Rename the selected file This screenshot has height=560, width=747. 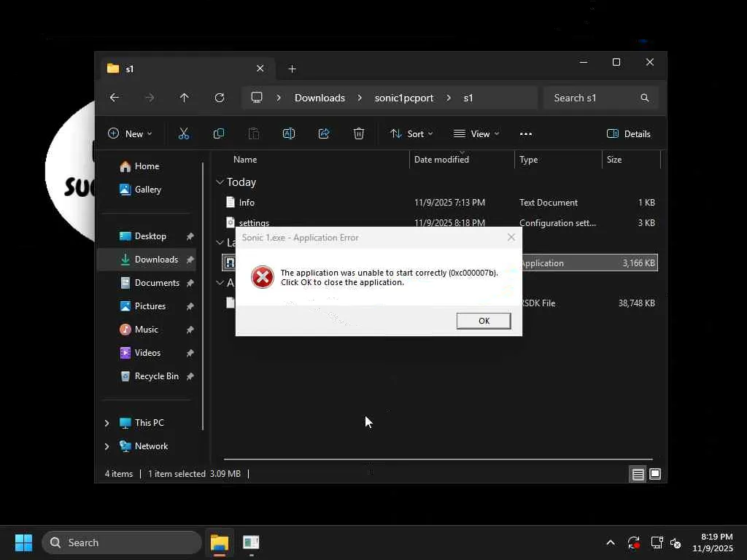coord(289,134)
